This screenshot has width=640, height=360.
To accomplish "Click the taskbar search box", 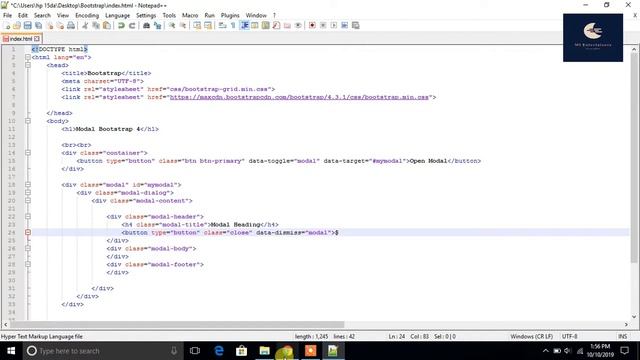I will pyautogui.click(x=102, y=351).
